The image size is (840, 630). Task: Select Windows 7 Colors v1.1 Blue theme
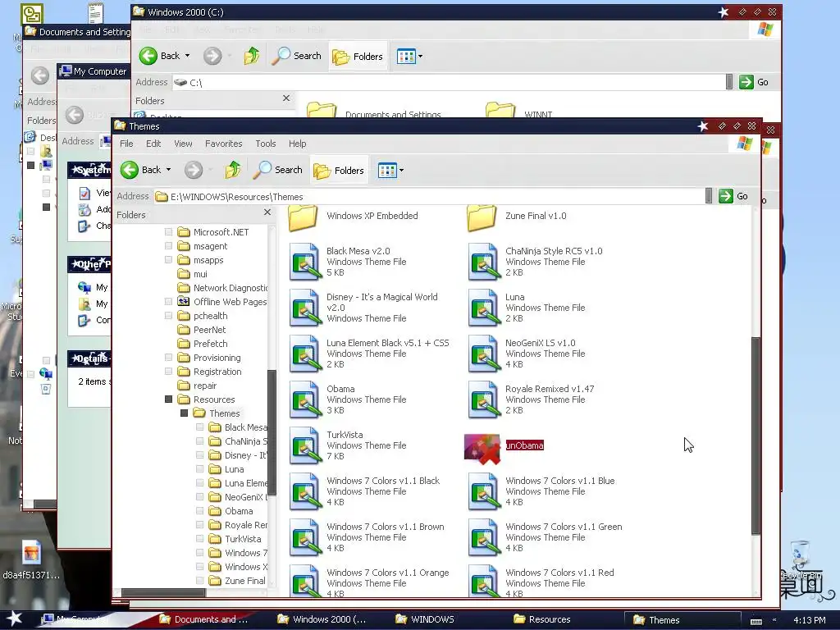[483, 491]
